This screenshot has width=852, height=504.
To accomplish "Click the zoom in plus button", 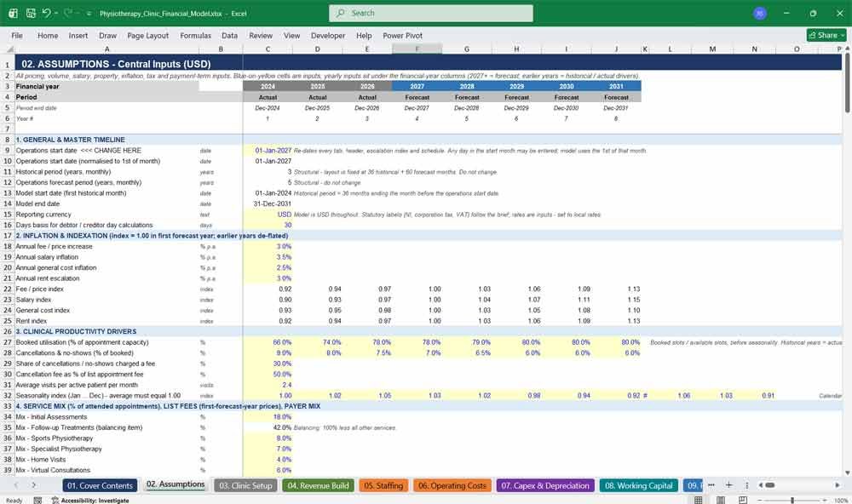I will (826, 500).
